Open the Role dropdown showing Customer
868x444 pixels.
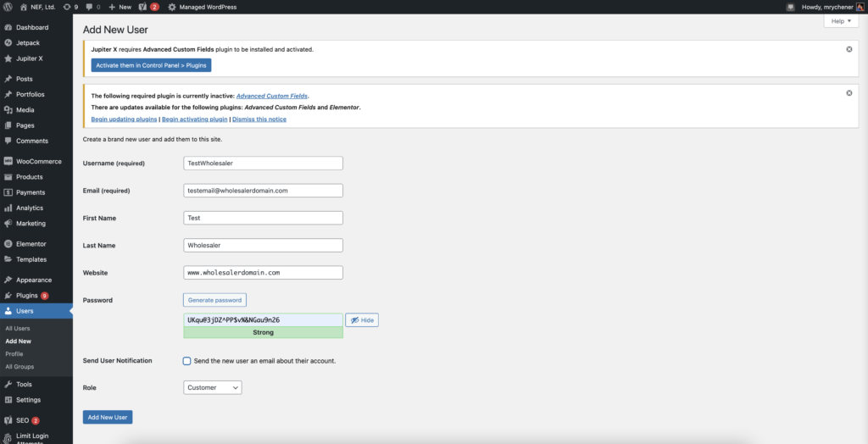[213, 387]
